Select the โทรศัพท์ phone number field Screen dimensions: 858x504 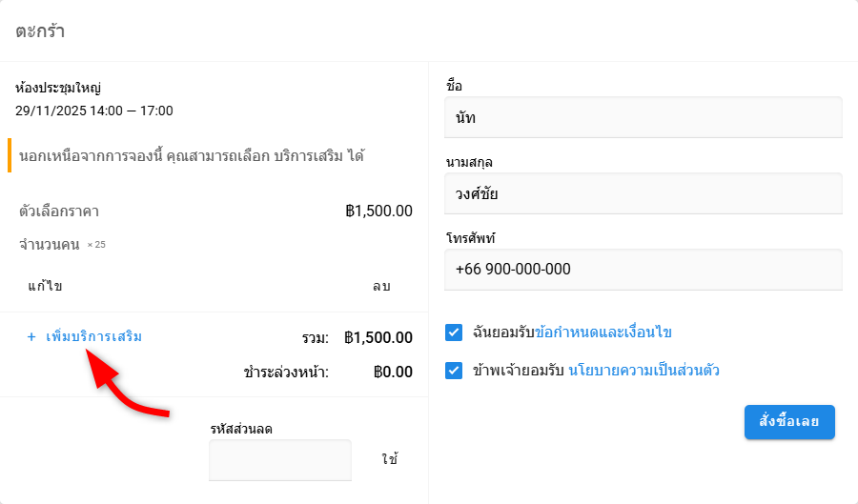coord(643,270)
